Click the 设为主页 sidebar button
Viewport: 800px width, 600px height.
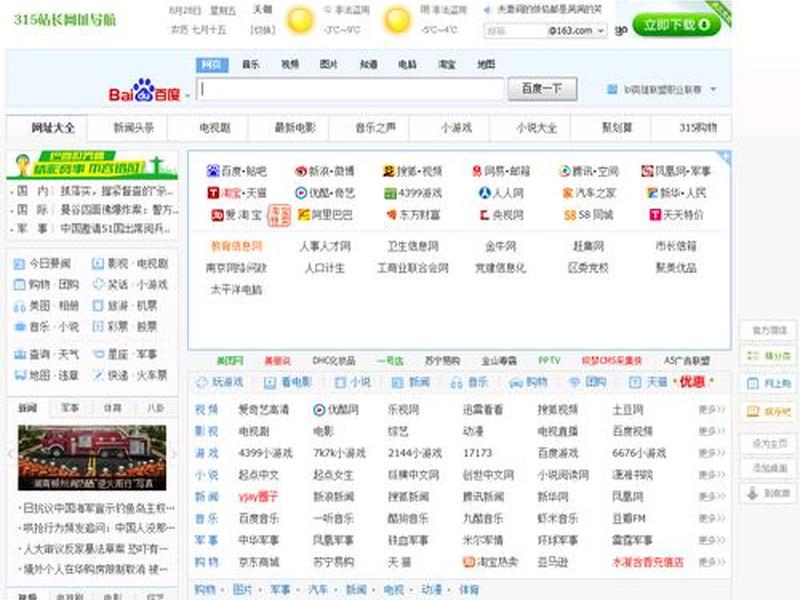tap(770, 443)
